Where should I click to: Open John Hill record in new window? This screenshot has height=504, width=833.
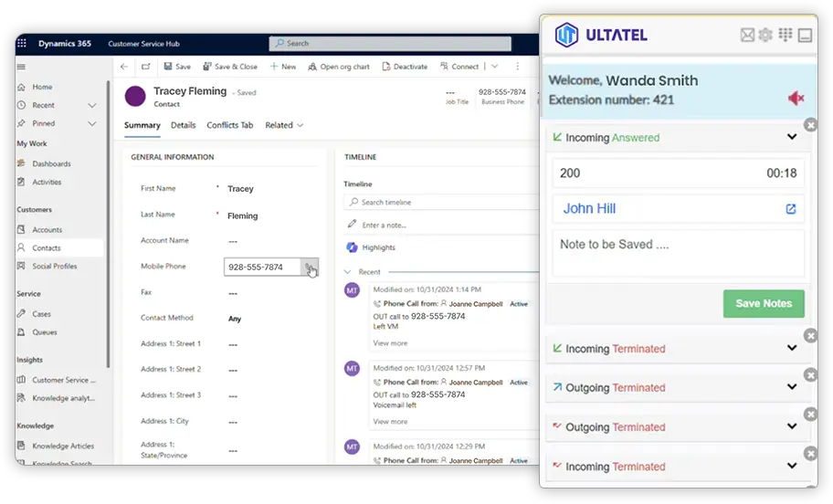click(x=791, y=209)
